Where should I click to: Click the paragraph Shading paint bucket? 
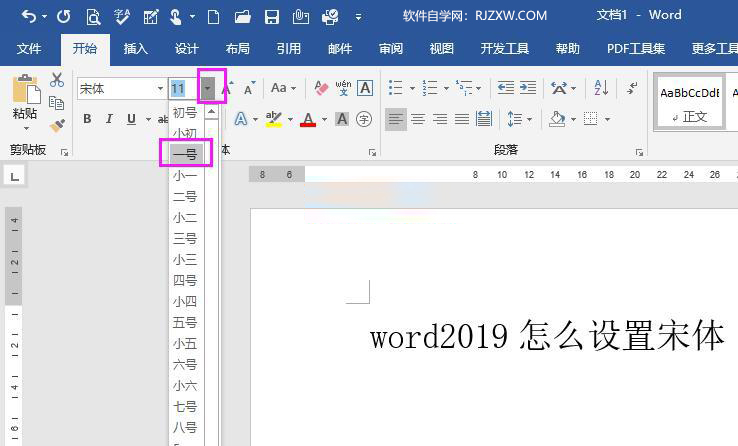pyautogui.click(x=557, y=119)
